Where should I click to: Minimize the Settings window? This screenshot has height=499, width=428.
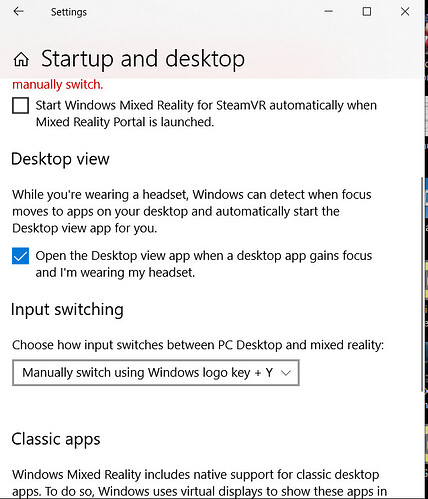[328, 12]
